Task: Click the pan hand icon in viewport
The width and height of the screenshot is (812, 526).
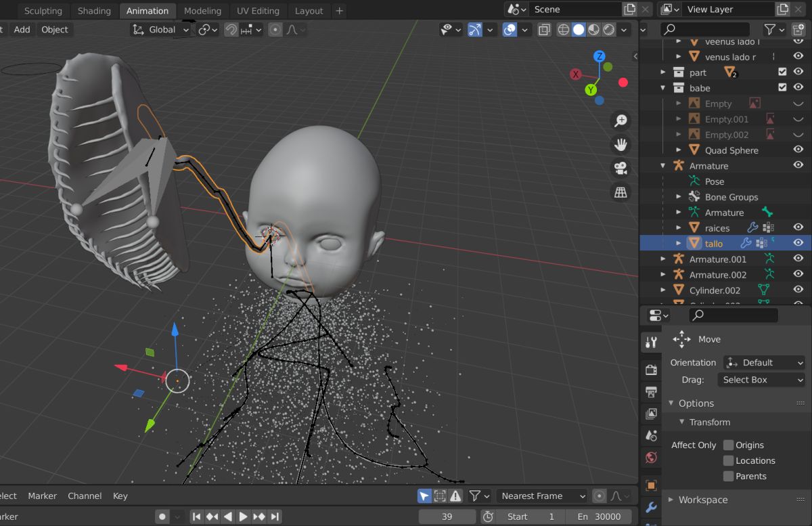Action: pyautogui.click(x=620, y=144)
